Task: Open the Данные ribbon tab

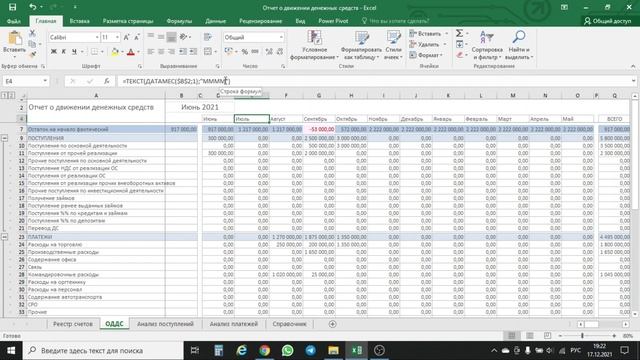Action: tap(216, 21)
